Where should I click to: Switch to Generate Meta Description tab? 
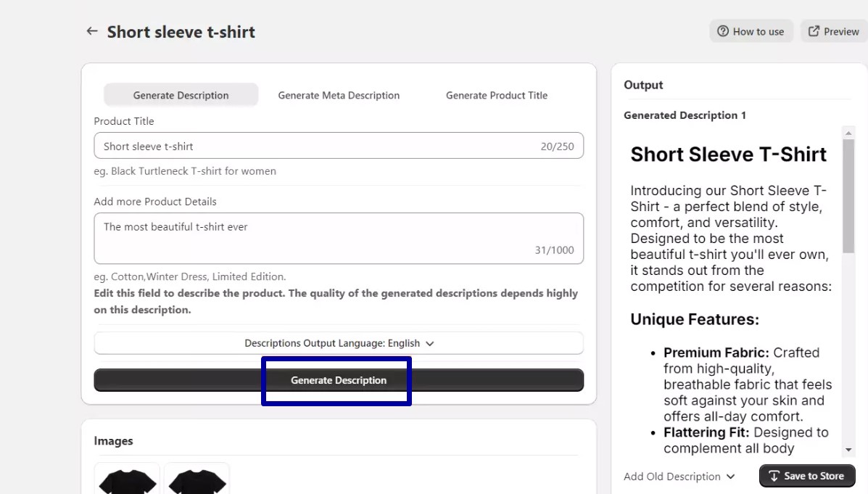pos(339,95)
